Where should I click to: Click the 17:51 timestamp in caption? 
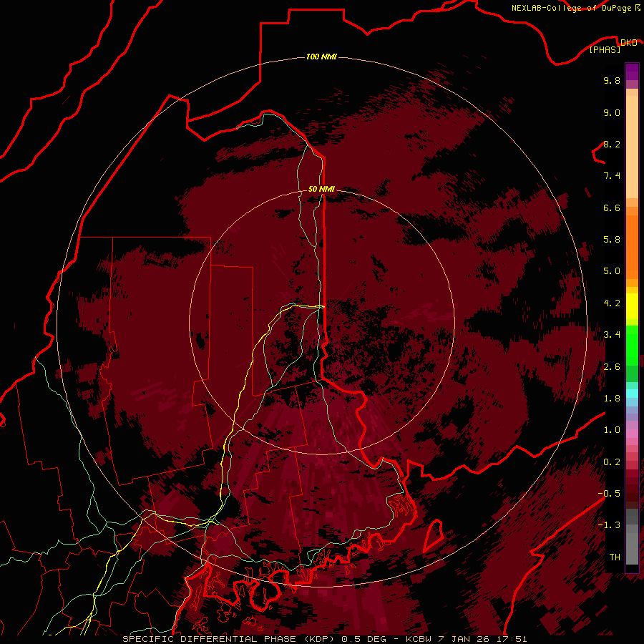(x=512, y=639)
